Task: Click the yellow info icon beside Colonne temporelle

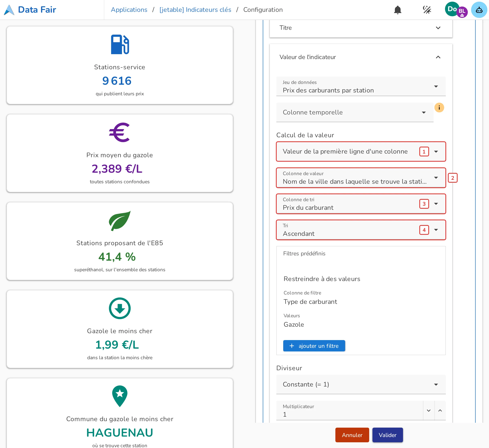Action: click(439, 107)
